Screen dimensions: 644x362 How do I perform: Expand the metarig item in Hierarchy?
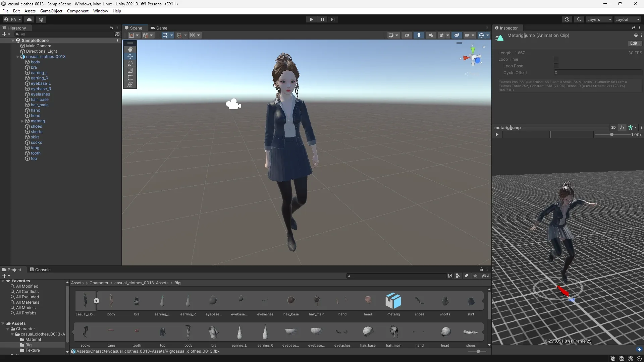point(22,121)
